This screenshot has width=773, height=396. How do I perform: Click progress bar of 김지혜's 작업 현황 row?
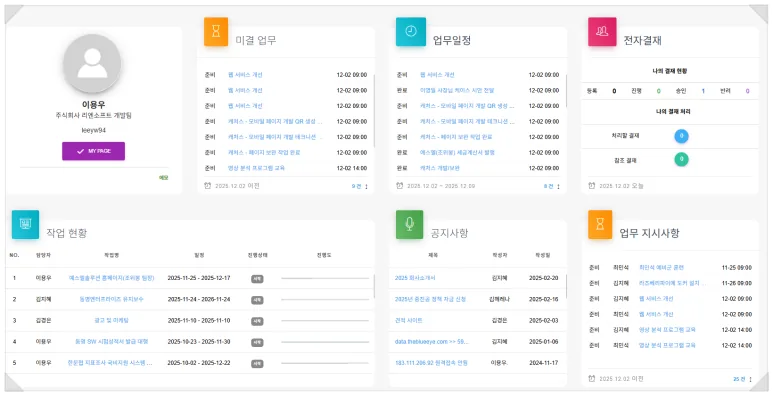coord(325,299)
